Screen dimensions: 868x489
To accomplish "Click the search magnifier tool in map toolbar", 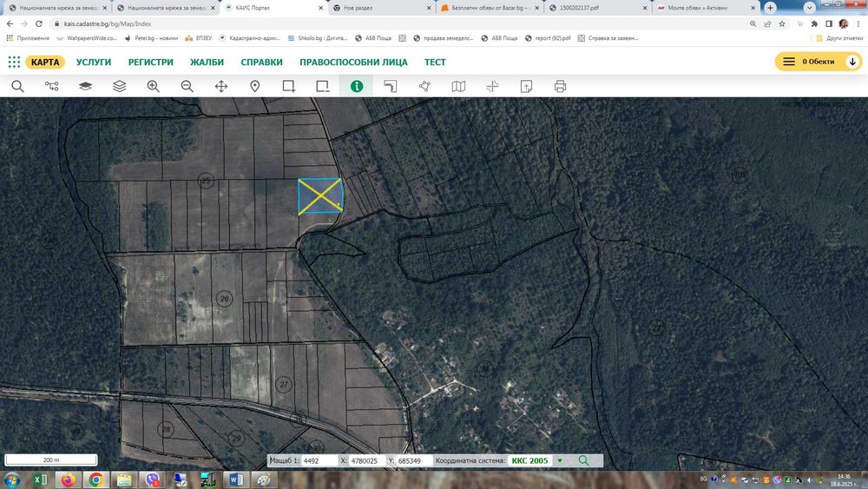I will [x=17, y=86].
